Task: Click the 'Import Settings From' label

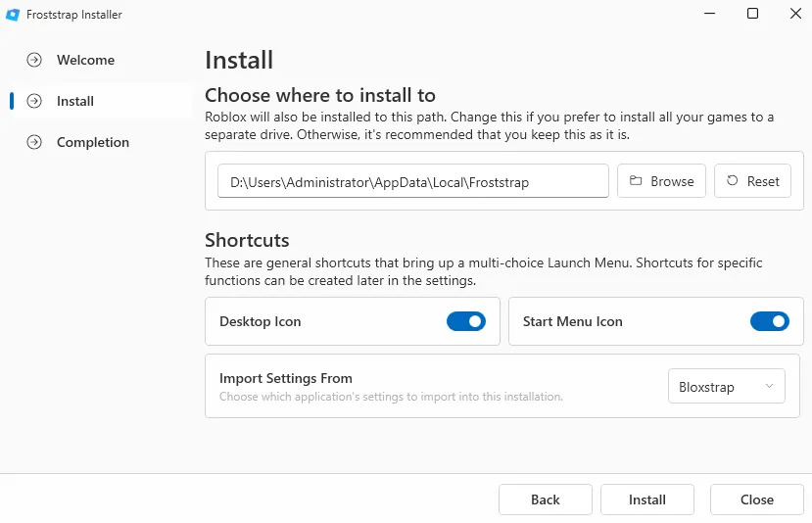Action: (286, 378)
